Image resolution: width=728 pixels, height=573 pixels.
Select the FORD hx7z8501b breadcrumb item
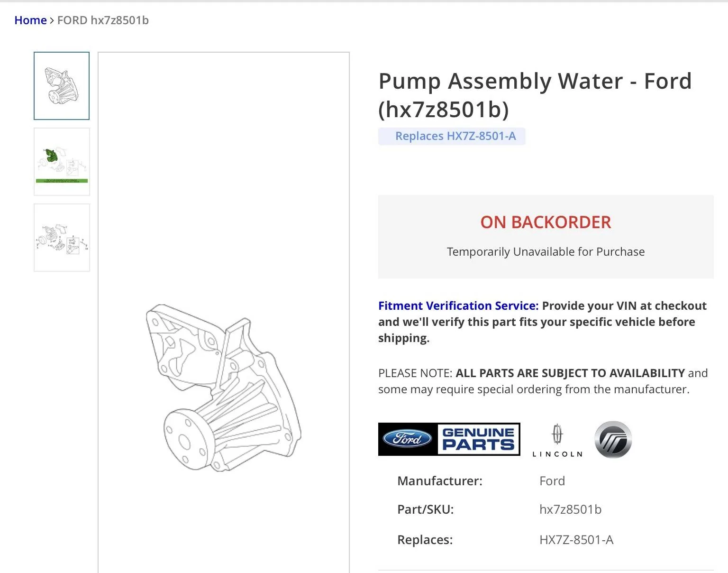click(x=102, y=20)
